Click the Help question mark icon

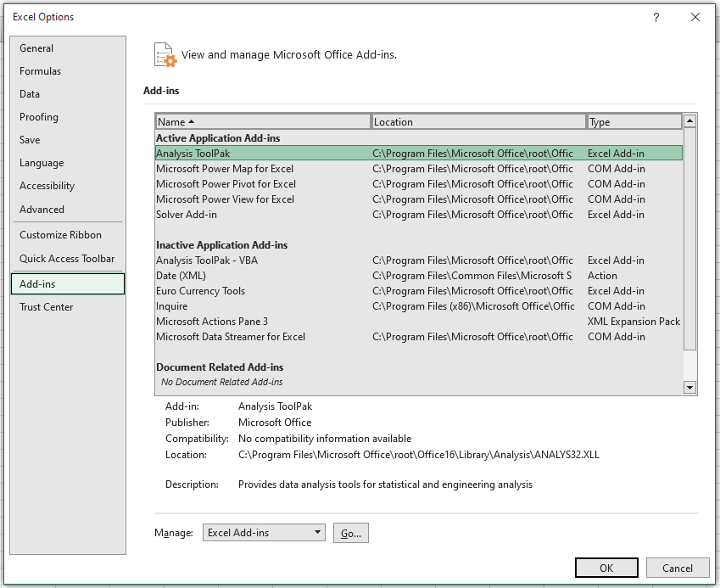pyautogui.click(x=656, y=18)
